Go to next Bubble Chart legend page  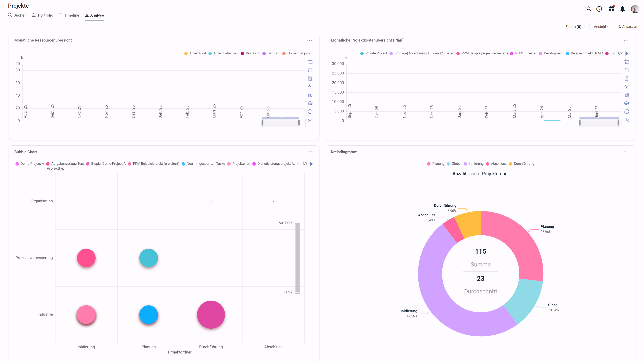point(311,164)
